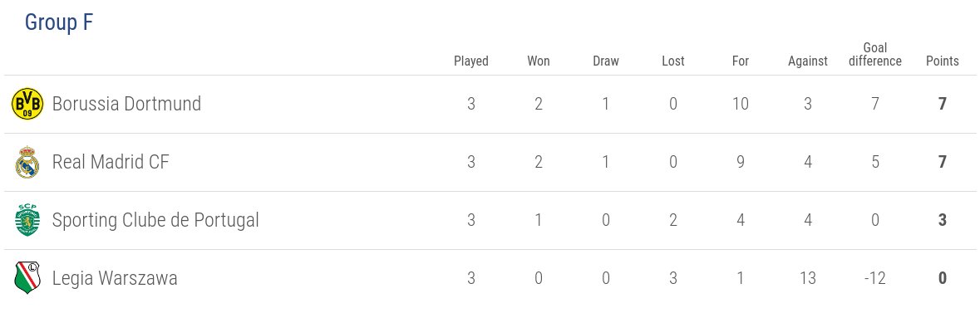Select the Won column header
The image size is (980, 313).
539,61
